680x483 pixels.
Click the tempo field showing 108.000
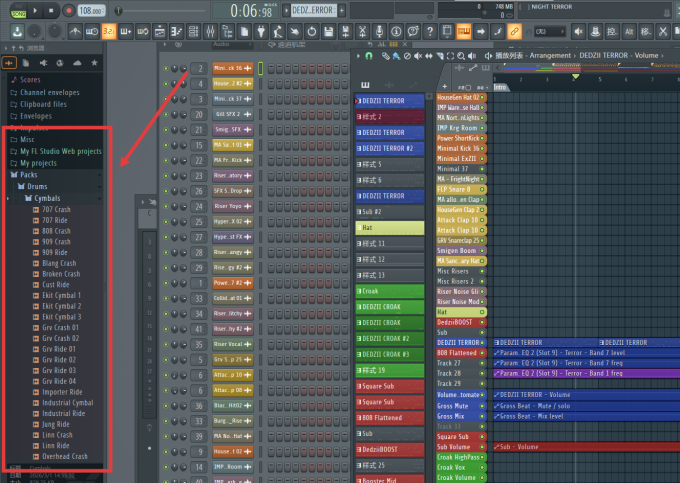point(92,10)
